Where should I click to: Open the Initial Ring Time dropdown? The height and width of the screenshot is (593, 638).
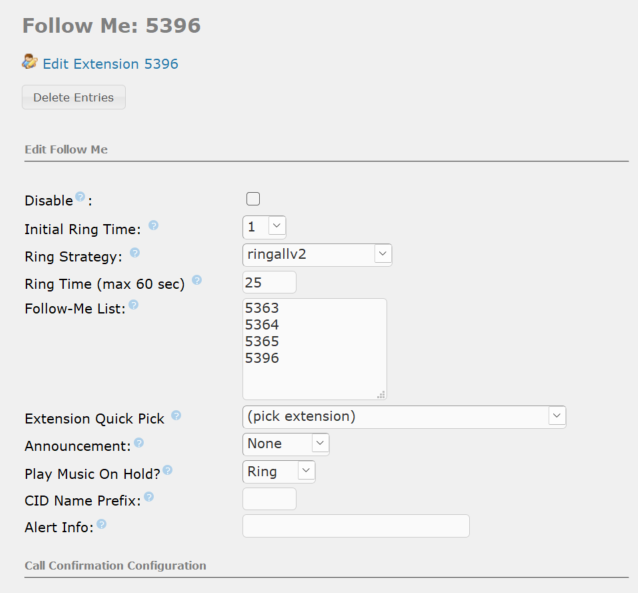[x=264, y=227]
